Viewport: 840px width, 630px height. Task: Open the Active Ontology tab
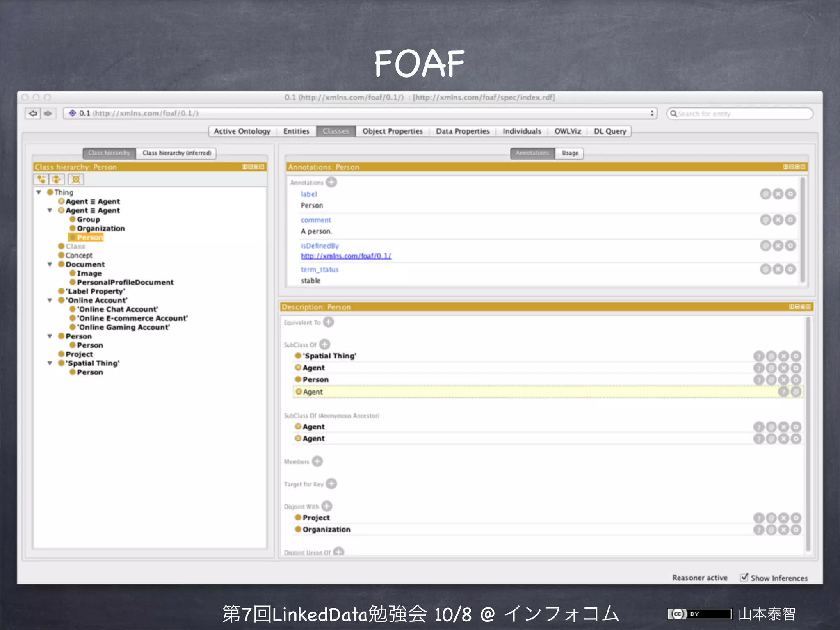[242, 131]
